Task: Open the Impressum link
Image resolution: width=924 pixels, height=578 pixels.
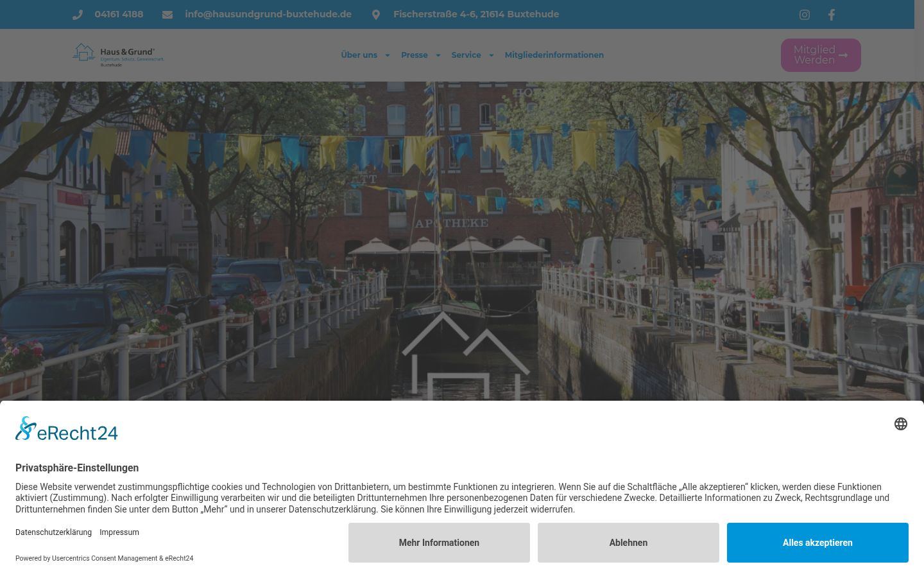Action: tap(119, 532)
